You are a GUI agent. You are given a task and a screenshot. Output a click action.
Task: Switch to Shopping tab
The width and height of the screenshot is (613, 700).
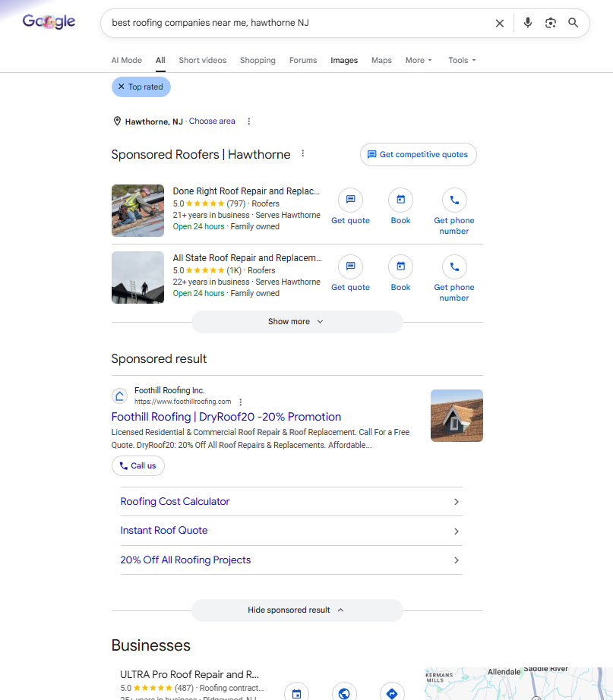pyautogui.click(x=258, y=60)
